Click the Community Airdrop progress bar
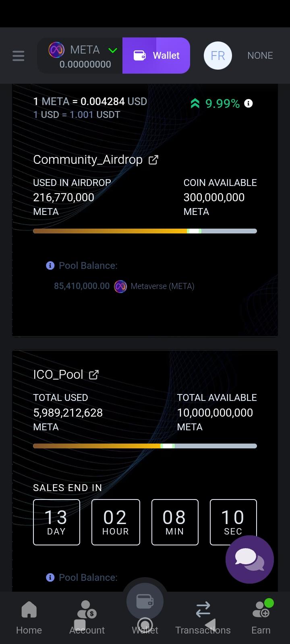Image resolution: width=290 pixels, height=644 pixels. (145, 231)
